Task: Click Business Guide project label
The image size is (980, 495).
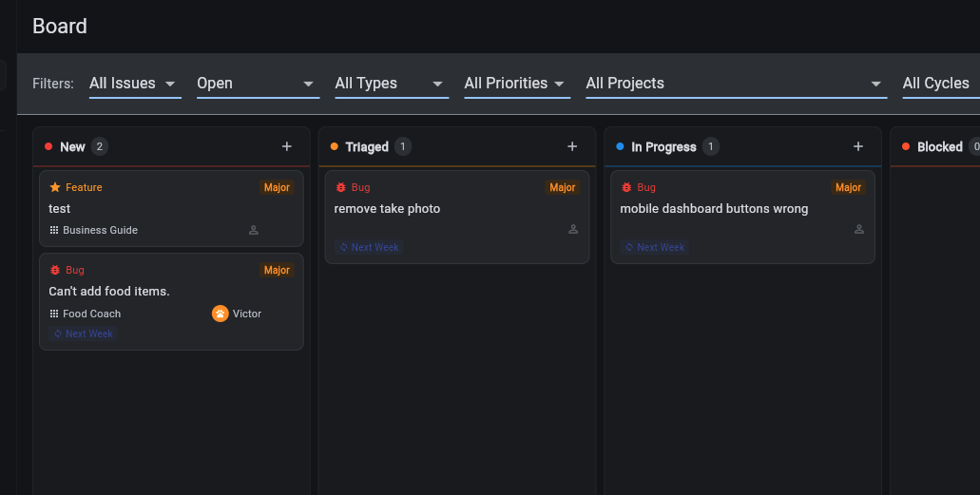Action: click(100, 230)
